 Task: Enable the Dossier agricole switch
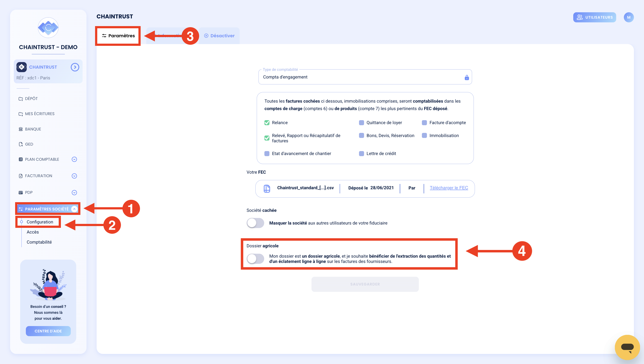coord(255,259)
